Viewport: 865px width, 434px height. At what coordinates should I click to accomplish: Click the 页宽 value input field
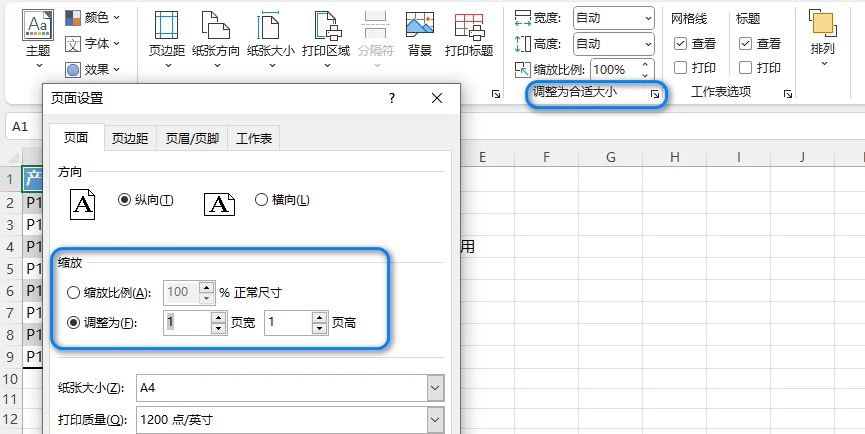[188, 323]
